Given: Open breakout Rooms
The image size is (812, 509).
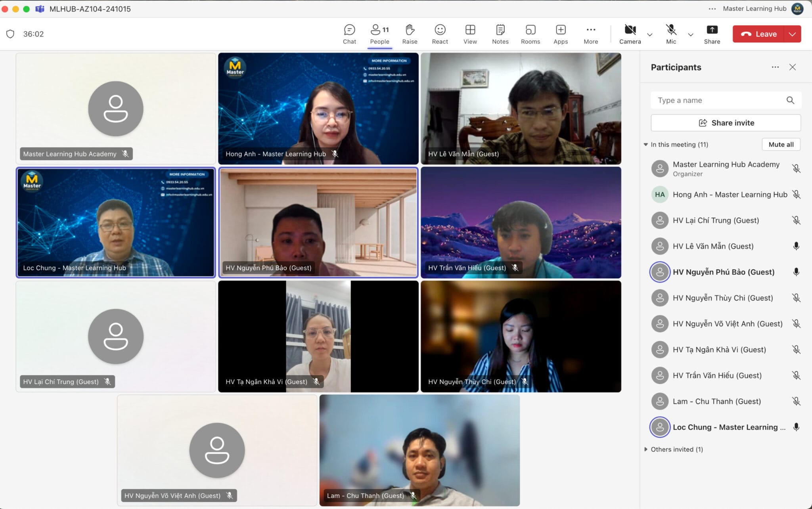Looking at the screenshot, I should 530,34.
